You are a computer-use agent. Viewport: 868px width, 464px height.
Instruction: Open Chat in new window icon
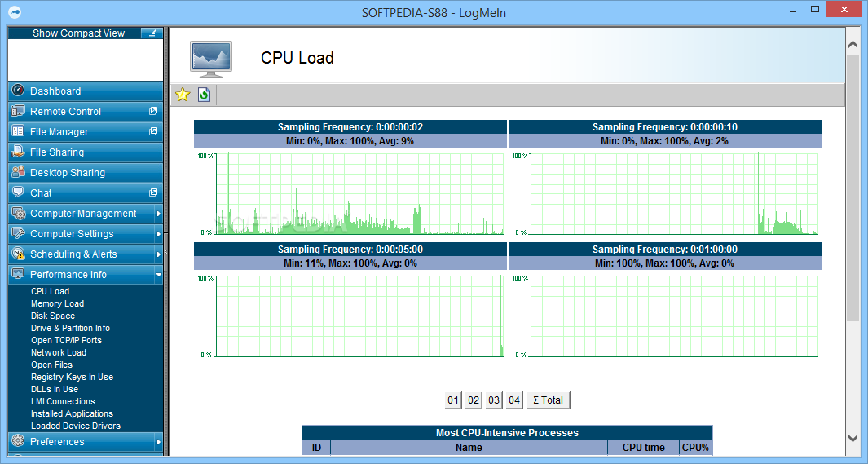[x=153, y=192]
